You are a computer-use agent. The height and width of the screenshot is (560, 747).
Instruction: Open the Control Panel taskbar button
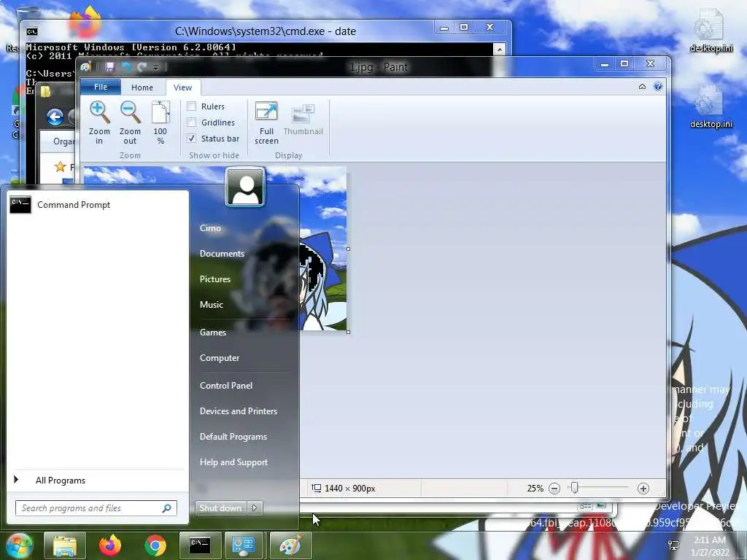point(244,545)
